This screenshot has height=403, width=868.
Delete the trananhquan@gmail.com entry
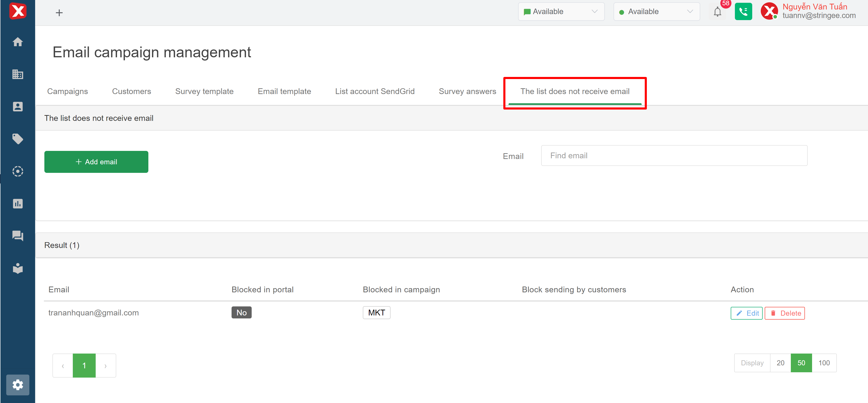[784, 313]
